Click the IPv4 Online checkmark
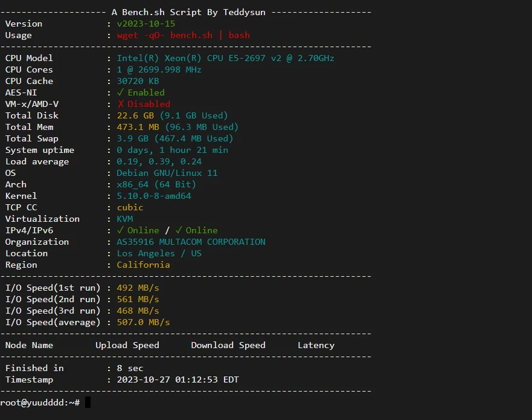 tap(120, 230)
